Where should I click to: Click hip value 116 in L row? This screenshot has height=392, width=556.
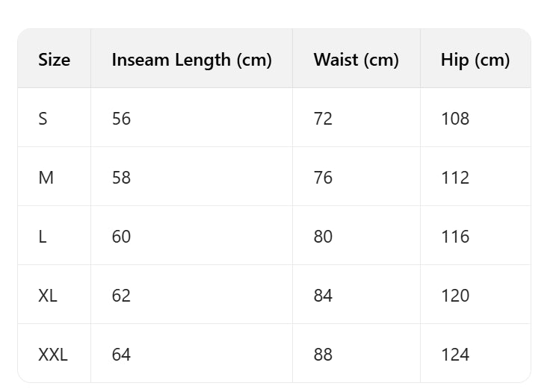[x=455, y=237]
